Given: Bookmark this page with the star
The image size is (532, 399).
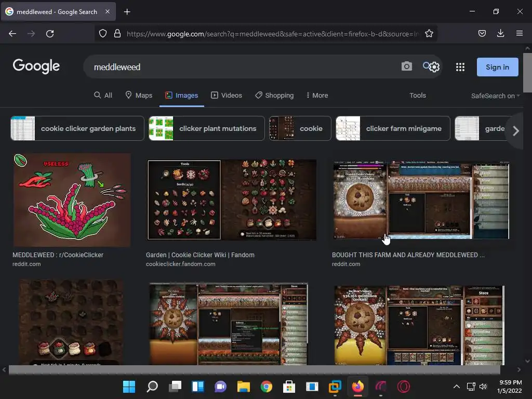Looking at the screenshot, I should 429,34.
